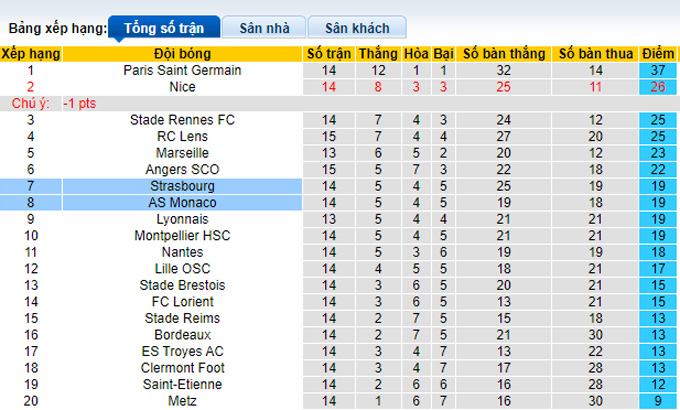Click the Điểm column header
Screen dimensions: 680x410
pos(658,54)
